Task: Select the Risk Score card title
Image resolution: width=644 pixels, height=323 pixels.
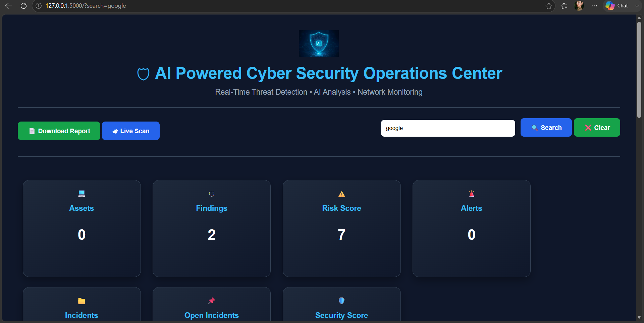Action: (x=341, y=208)
